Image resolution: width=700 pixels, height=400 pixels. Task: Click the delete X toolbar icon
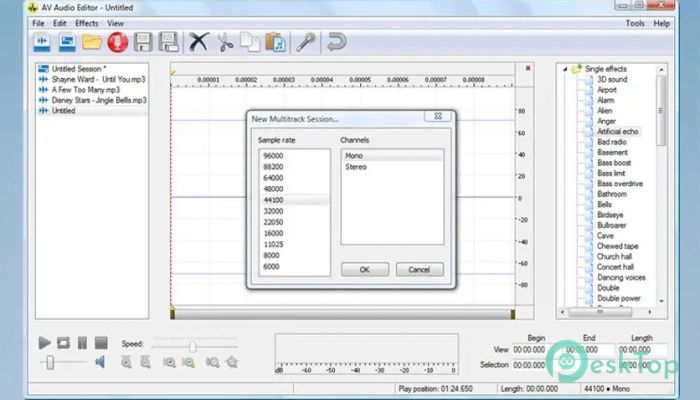point(199,42)
